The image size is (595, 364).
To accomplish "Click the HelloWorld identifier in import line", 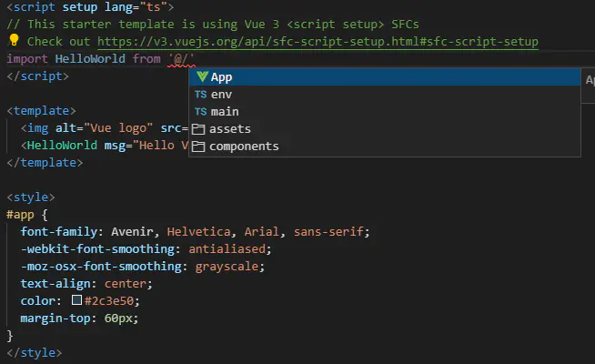I will (90, 59).
